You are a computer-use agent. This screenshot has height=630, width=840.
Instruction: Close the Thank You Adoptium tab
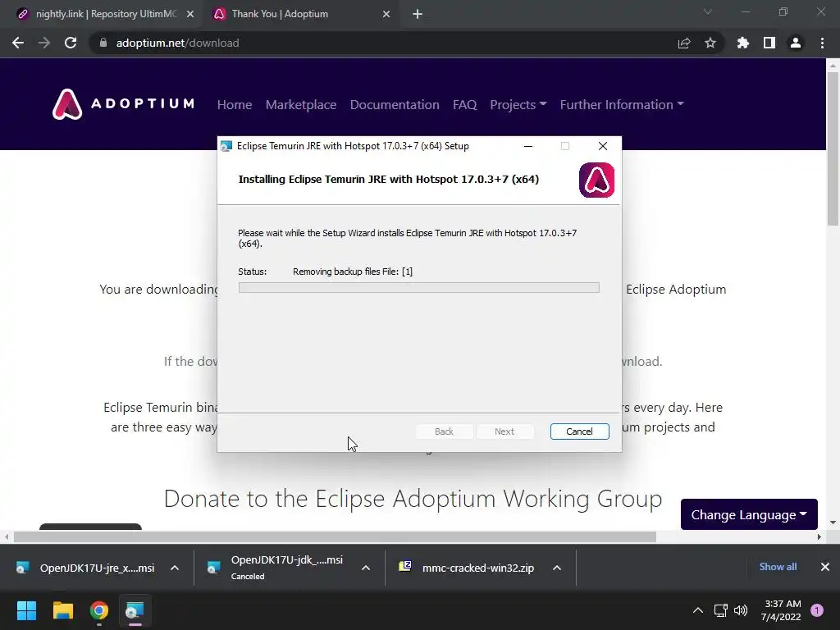tap(386, 14)
